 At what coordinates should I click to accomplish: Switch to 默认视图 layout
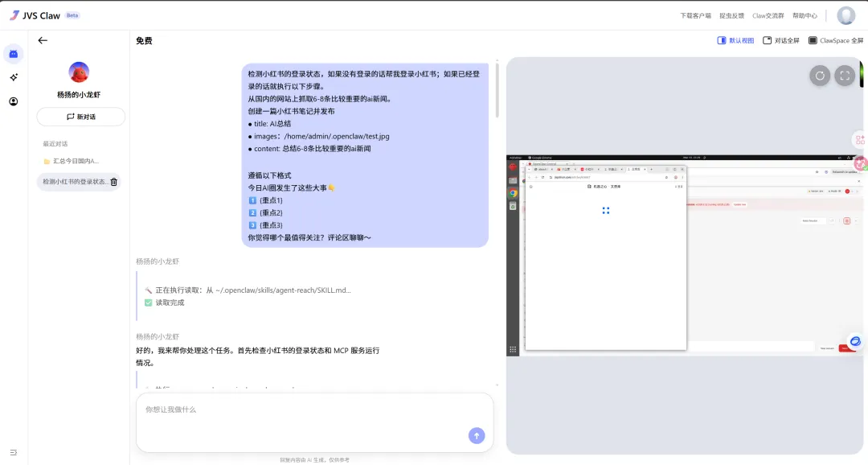735,40
